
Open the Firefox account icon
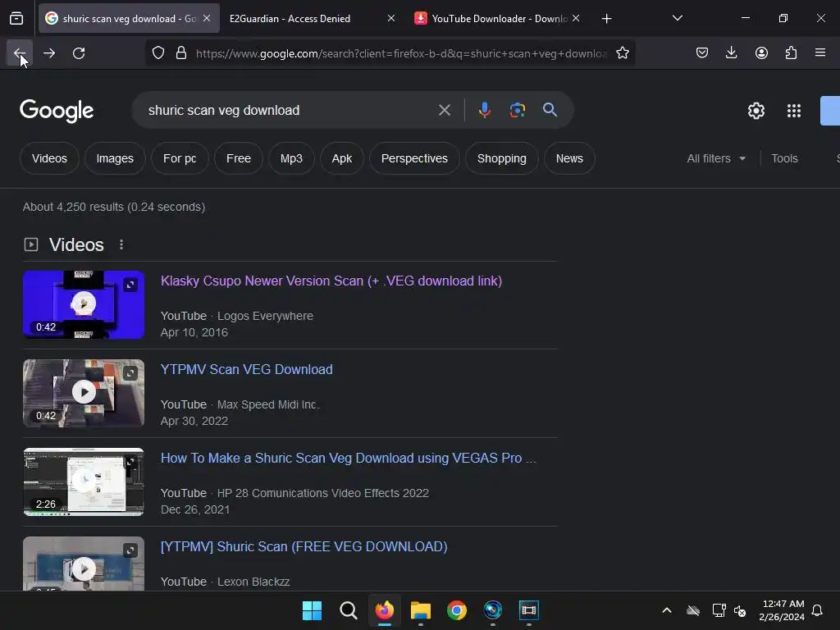(761, 53)
